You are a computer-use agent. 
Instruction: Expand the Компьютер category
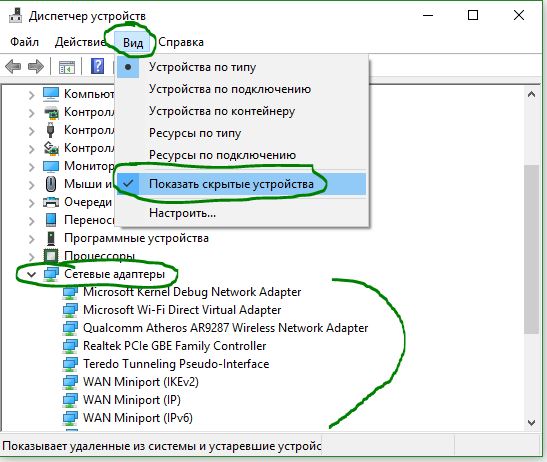[31, 95]
